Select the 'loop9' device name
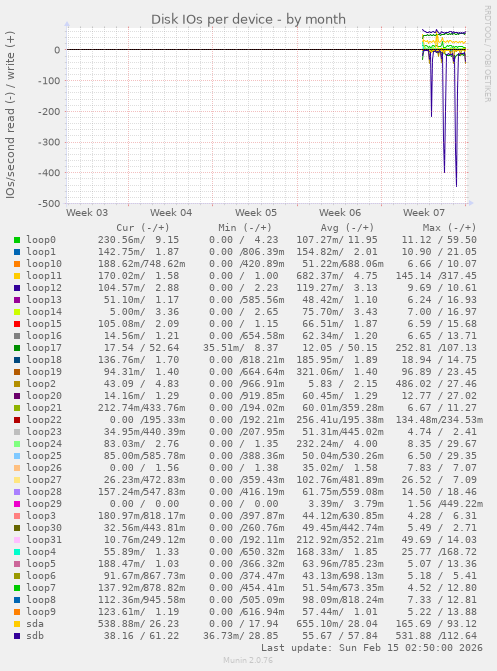 tap(41, 612)
